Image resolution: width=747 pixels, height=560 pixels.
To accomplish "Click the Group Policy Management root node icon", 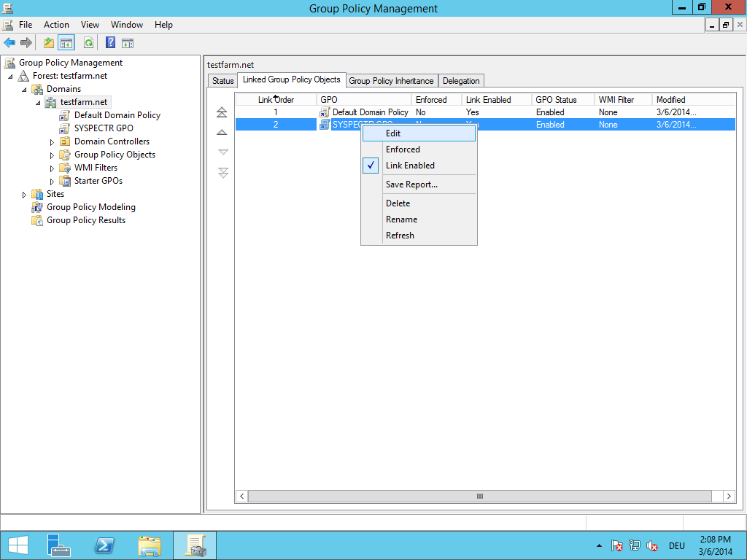I will pyautogui.click(x=9, y=63).
